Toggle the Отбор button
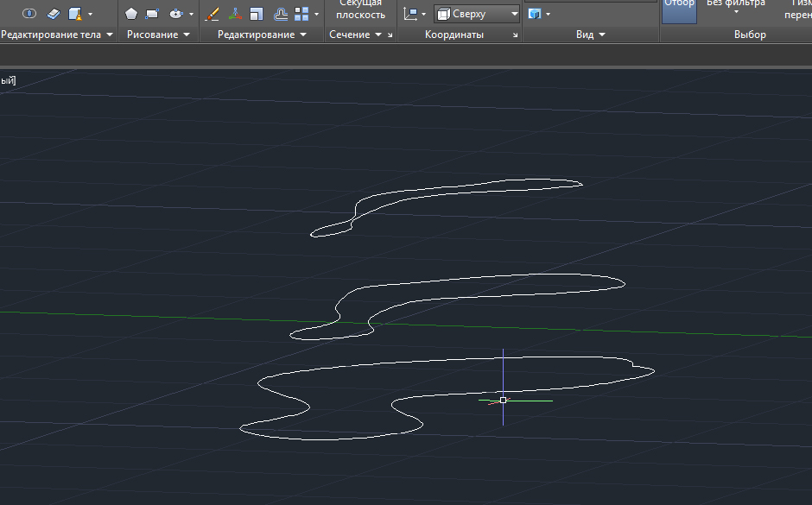812x505 pixels. [679, 11]
